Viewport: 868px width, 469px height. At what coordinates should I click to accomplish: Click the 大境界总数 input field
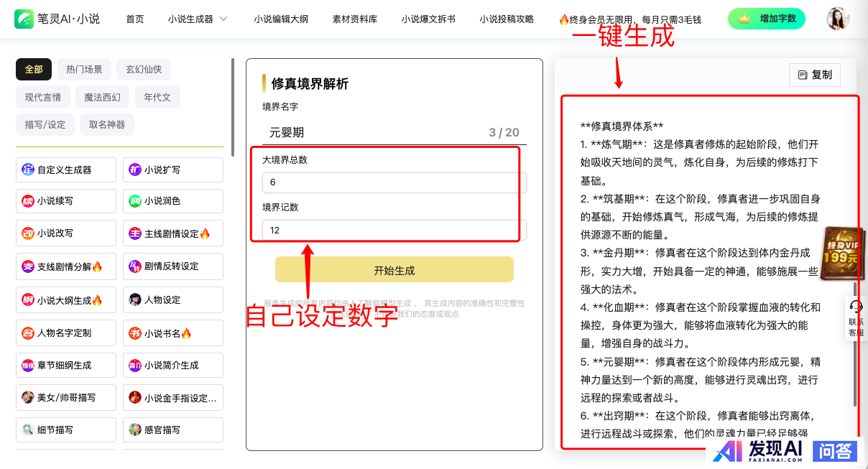394,182
